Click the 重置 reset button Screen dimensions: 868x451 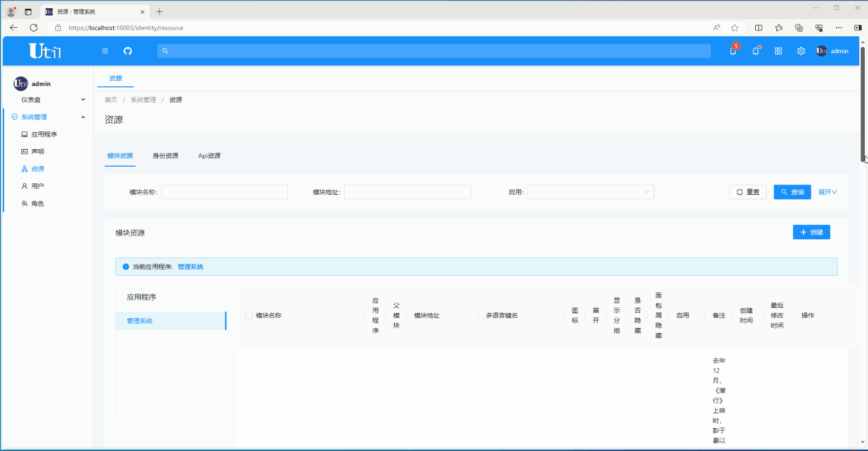coord(748,192)
